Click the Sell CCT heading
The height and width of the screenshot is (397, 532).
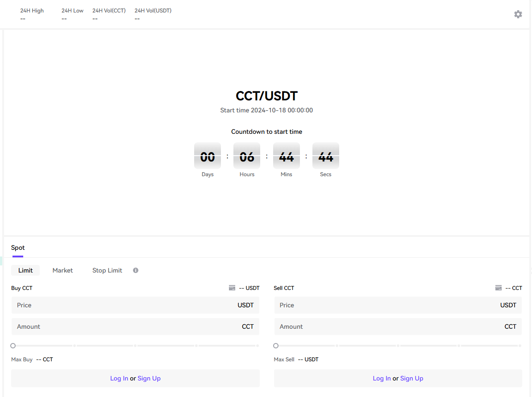(x=284, y=288)
